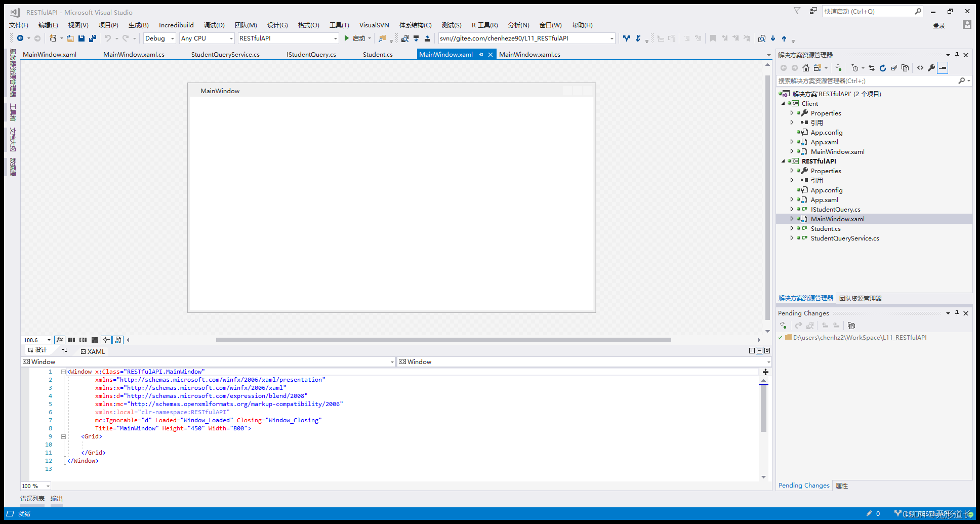
Task: Click the Collapse All icon in Solution Explorer
Action: pos(894,68)
